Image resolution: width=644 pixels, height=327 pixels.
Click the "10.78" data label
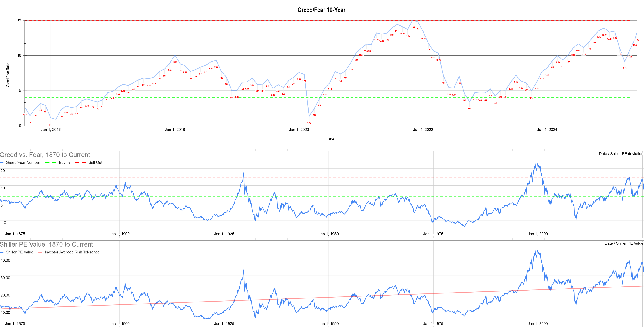tap(630, 57)
